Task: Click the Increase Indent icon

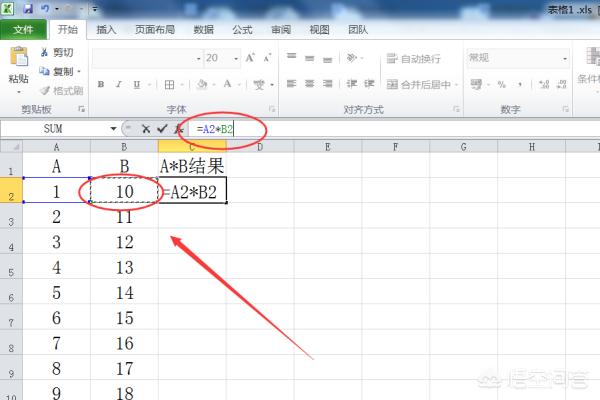Action: [x=369, y=83]
